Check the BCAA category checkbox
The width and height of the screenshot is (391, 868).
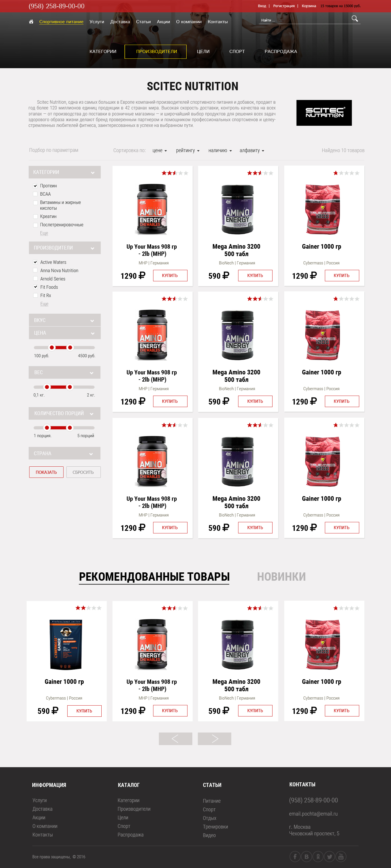[x=35, y=194]
